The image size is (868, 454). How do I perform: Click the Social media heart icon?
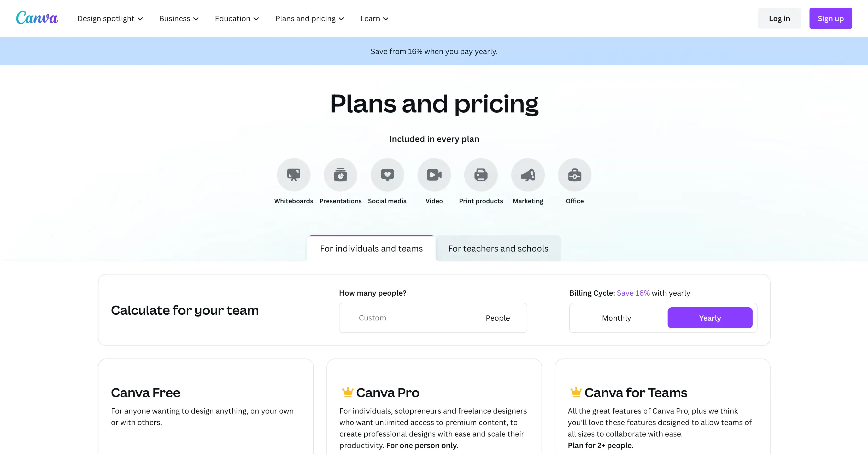tap(387, 175)
